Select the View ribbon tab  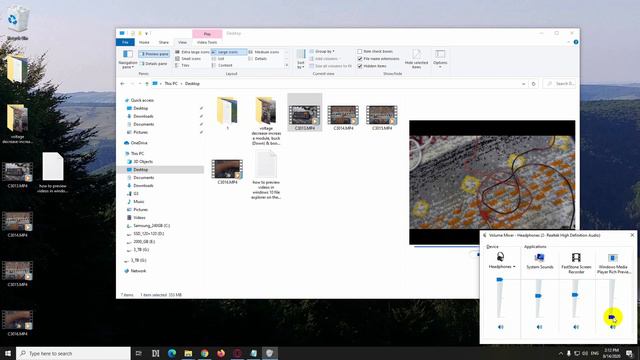pyautogui.click(x=182, y=42)
